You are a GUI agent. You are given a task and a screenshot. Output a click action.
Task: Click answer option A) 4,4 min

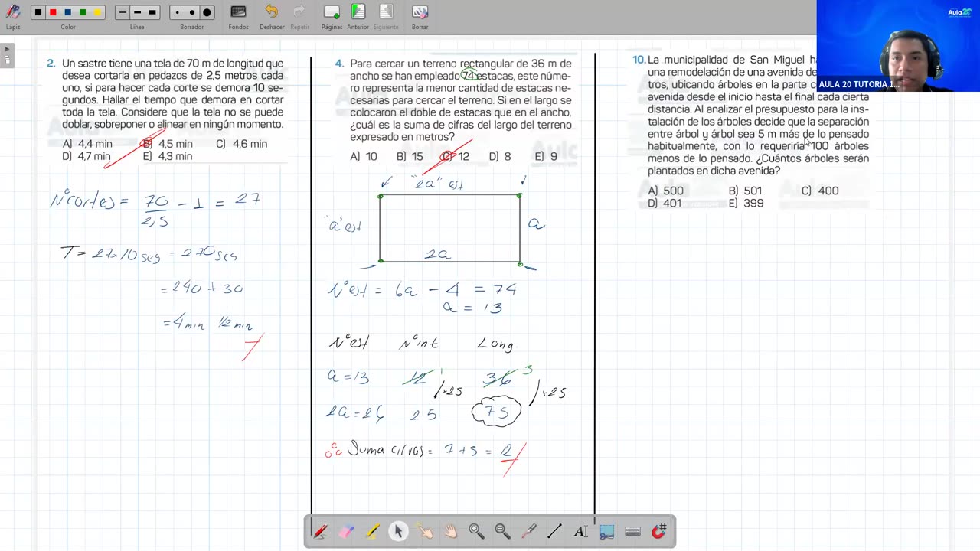pos(87,144)
